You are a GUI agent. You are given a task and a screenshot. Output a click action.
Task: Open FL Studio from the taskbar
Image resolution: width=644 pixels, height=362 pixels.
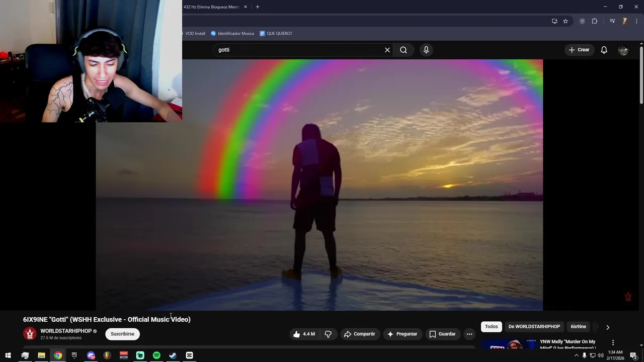[107, 355]
